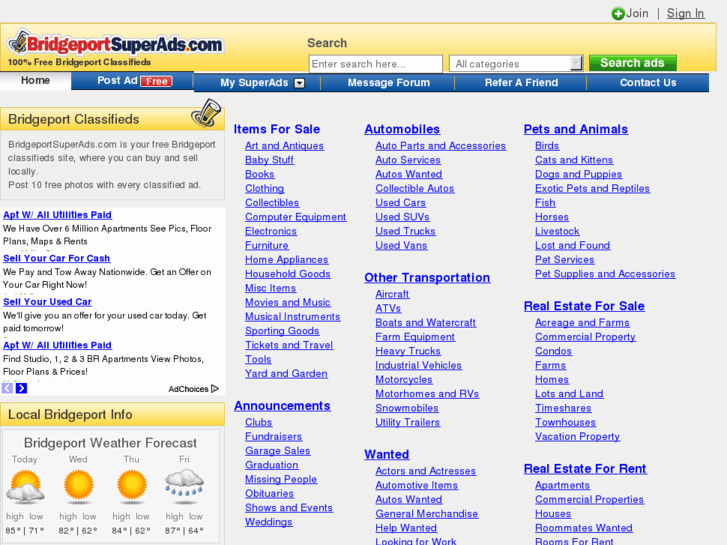Image resolution: width=727 pixels, height=545 pixels.
Task: Click the previous ad arrow icon
Action: tap(7, 388)
